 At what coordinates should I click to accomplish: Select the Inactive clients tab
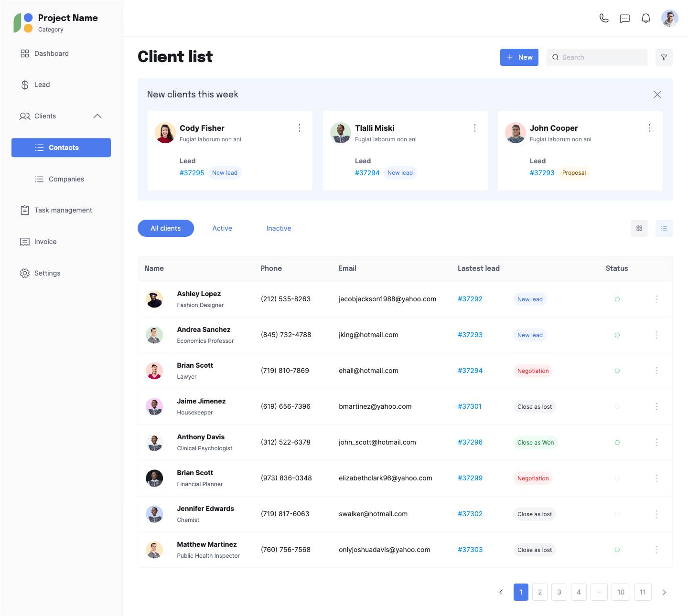pyautogui.click(x=279, y=228)
